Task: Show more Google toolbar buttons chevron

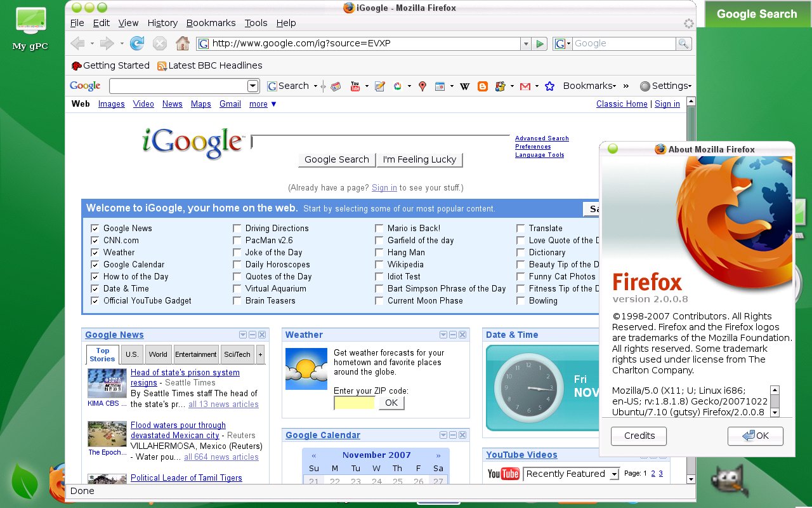Action: [626, 86]
